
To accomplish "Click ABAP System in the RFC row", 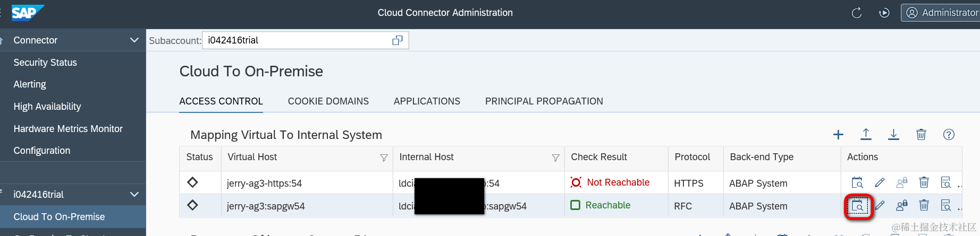I will [x=758, y=206].
